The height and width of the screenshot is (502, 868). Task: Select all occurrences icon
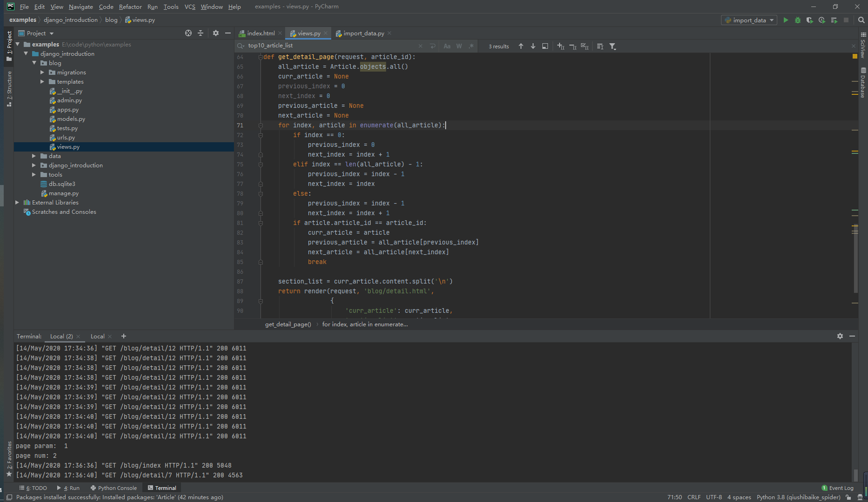(x=585, y=46)
